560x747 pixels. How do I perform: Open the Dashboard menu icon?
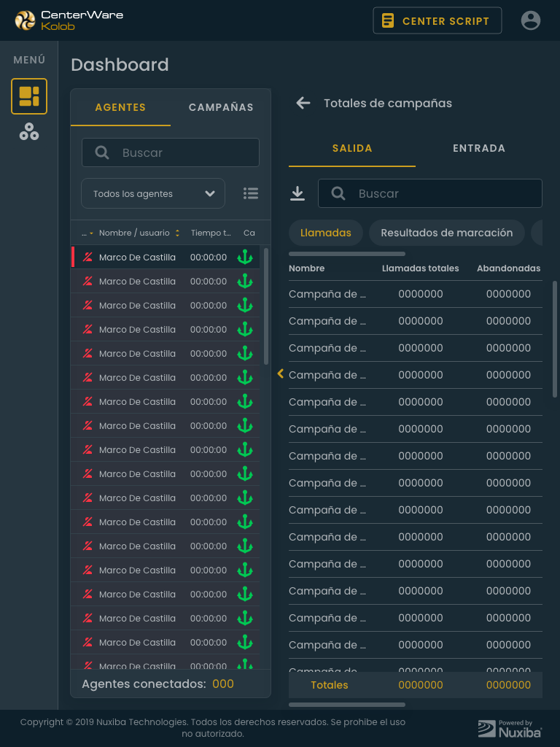[29, 96]
